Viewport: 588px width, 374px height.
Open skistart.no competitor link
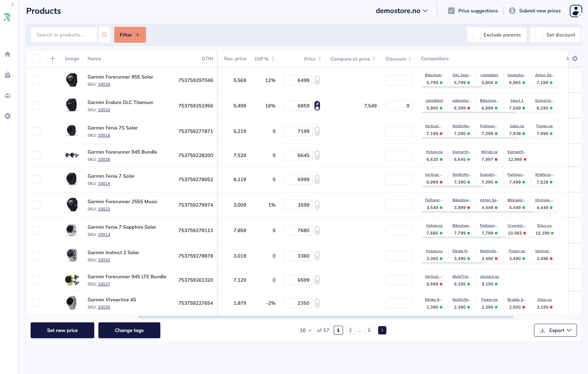click(489, 277)
